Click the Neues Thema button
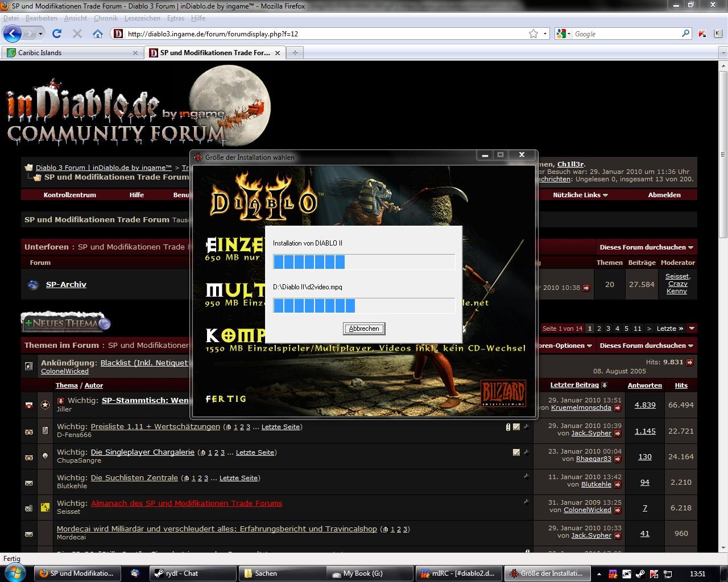Image resolution: width=728 pixels, height=582 pixels. pos(66,323)
